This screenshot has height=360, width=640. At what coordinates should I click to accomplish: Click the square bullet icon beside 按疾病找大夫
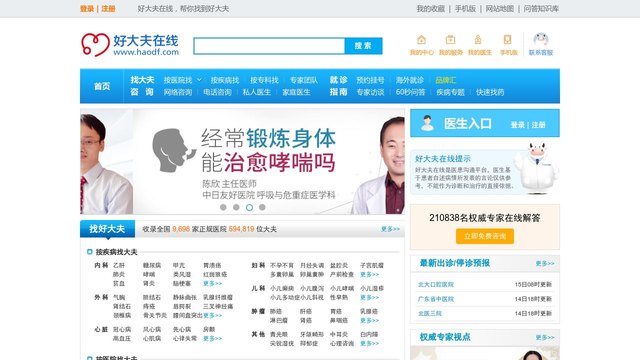click(x=90, y=252)
